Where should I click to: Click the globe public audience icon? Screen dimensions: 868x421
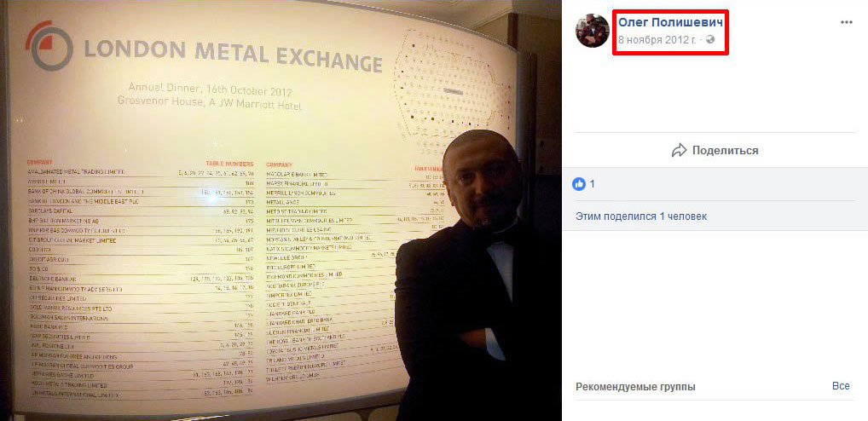coord(711,40)
